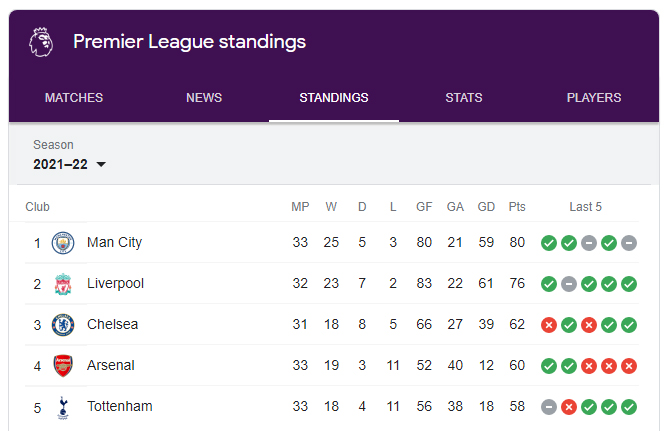The height and width of the screenshot is (431, 667).
Task: Open the Season 2021–22 dropdown
Action: (x=69, y=164)
